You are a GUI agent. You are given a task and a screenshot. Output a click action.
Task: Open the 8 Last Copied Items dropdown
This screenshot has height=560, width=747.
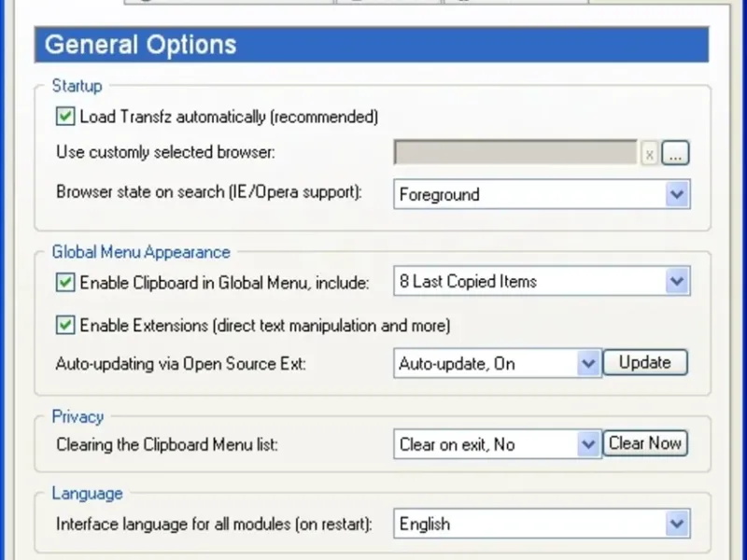click(677, 282)
